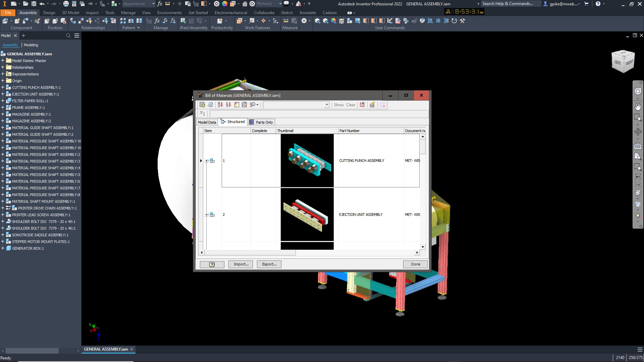Click the ViewCube FRONT face

pyautogui.click(x=629, y=63)
